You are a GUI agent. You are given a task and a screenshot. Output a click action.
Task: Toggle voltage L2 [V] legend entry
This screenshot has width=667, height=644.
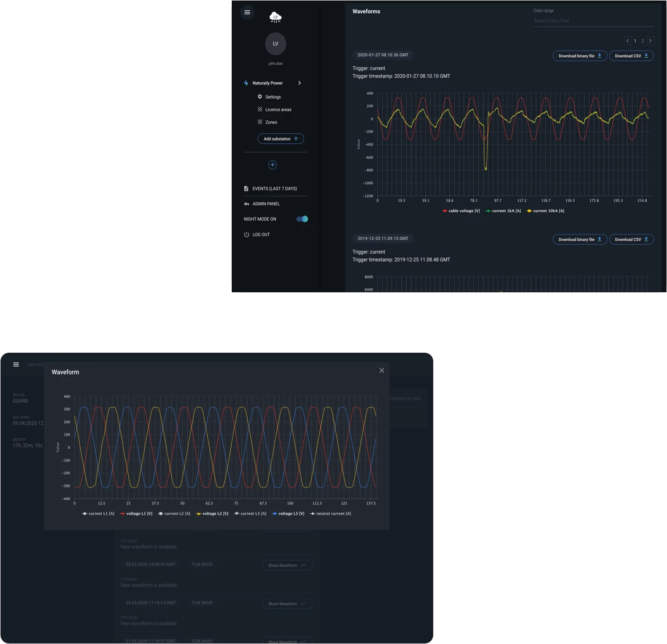click(212, 514)
